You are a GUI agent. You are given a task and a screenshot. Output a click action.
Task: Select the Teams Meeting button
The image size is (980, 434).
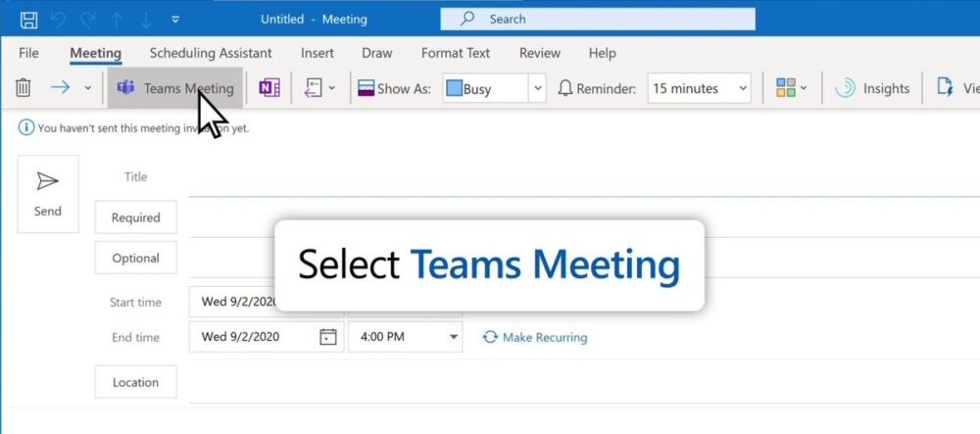175,88
